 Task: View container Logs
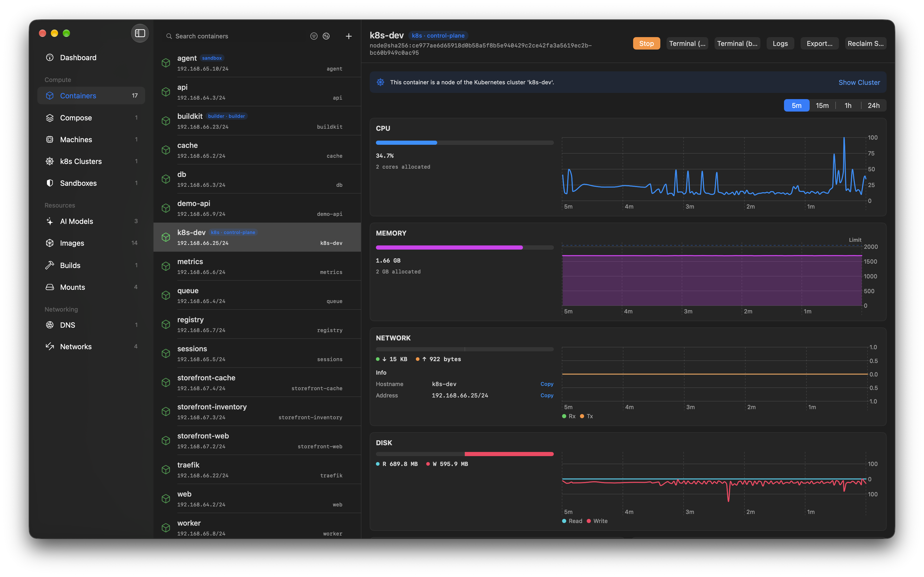[x=780, y=44]
